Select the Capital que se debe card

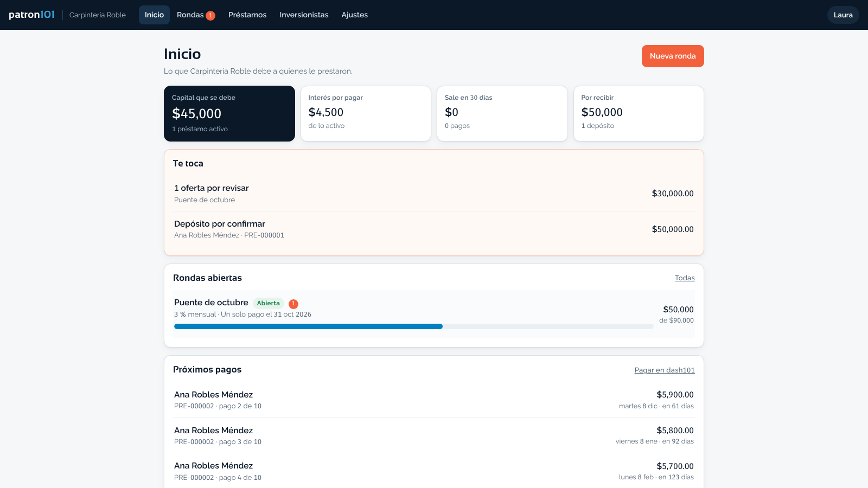click(229, 113)
